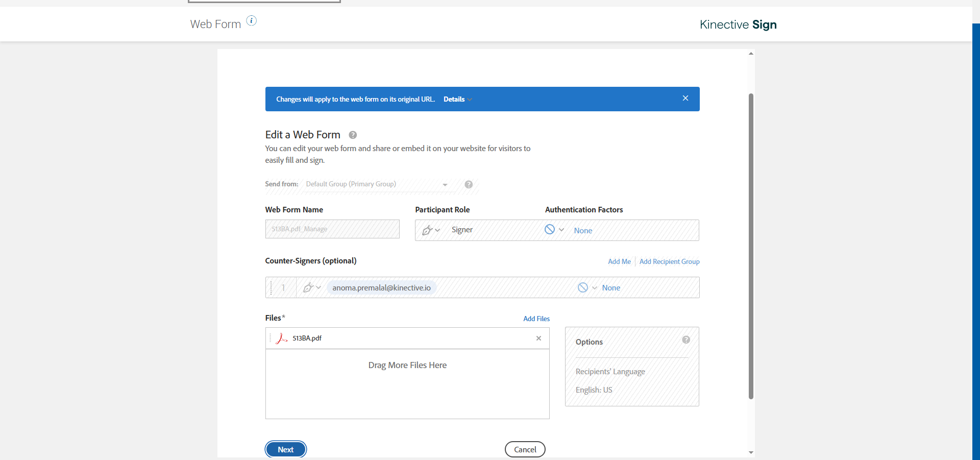Open participant authentication None dropdown
Viewport: 980px width, 460px height.
(561, 230)
